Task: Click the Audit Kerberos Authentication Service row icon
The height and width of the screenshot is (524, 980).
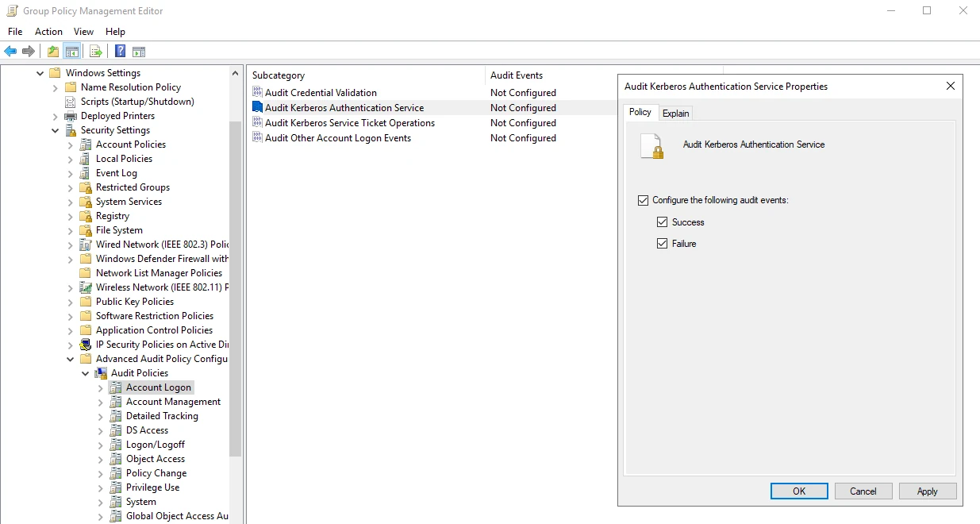Action: [x=257, y=107]
